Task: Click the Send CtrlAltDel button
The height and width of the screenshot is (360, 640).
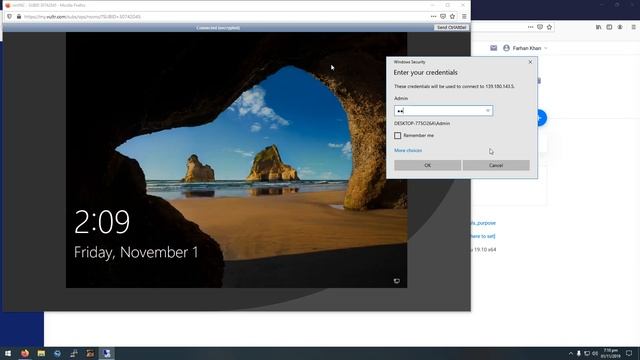Action: click(451, 27)
